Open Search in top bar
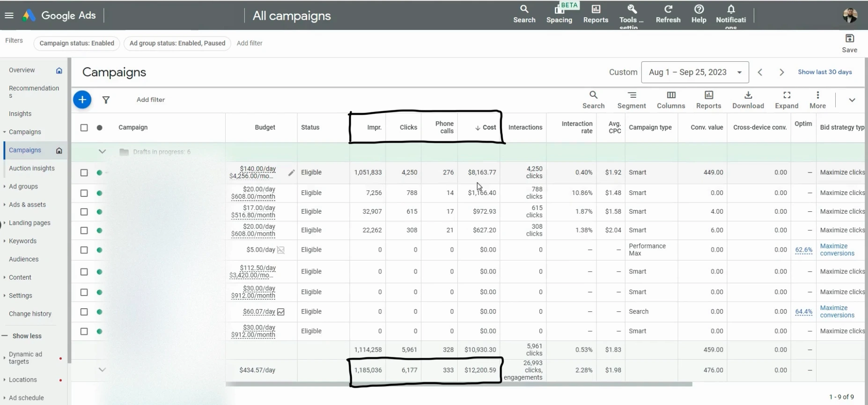Viewport: 868px width, 405px height. click(x=524, y=14)
